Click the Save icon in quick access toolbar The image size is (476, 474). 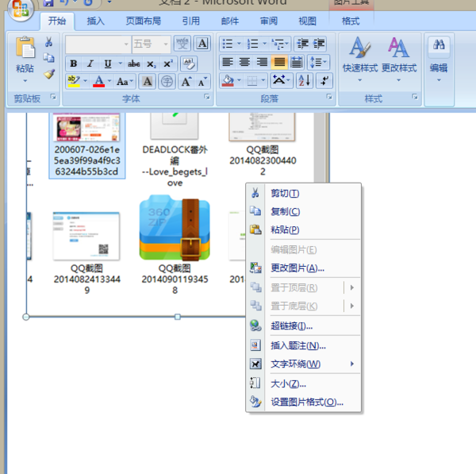click(x=48, y=3)
